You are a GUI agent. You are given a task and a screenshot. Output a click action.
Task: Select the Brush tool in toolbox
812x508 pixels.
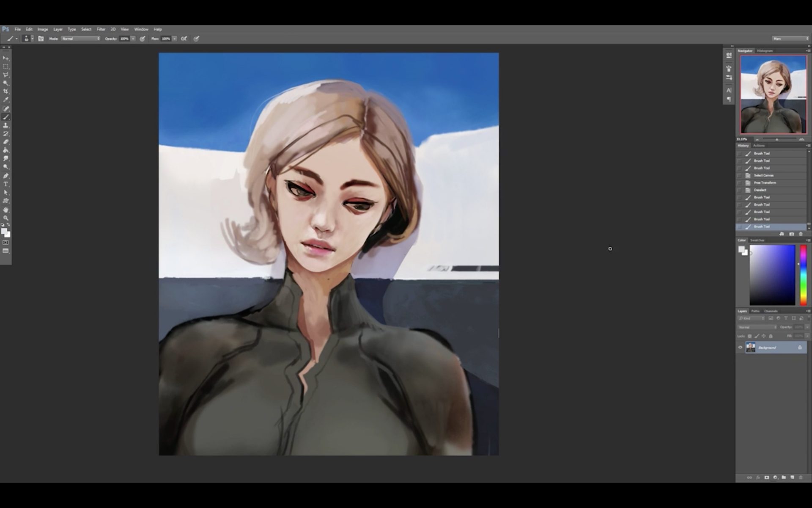(6, 117)
